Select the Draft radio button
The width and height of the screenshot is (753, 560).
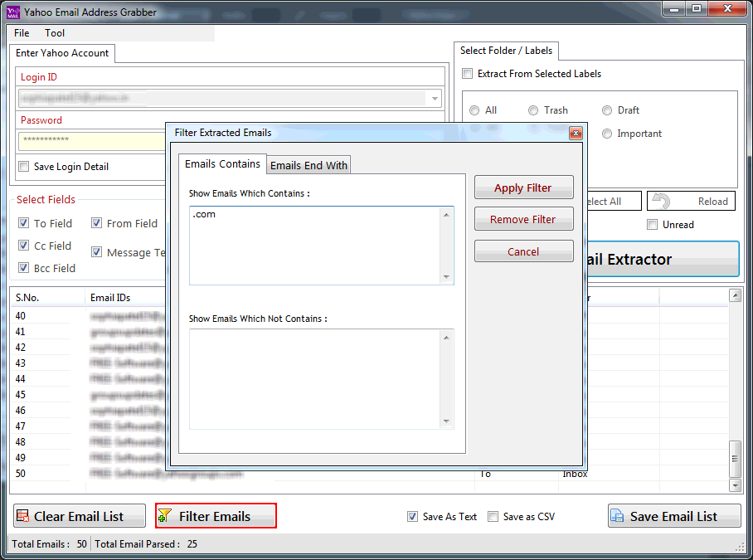coord(607,110)
